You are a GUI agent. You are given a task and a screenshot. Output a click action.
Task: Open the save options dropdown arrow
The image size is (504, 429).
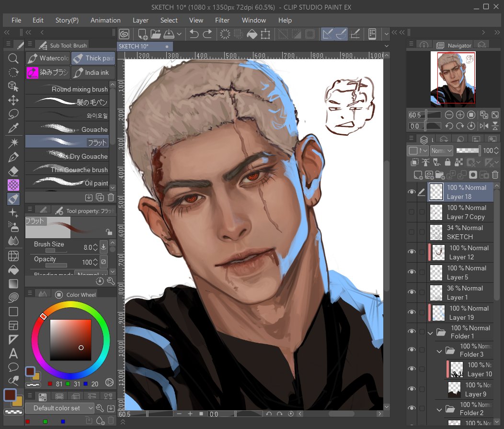click(179, 34)
